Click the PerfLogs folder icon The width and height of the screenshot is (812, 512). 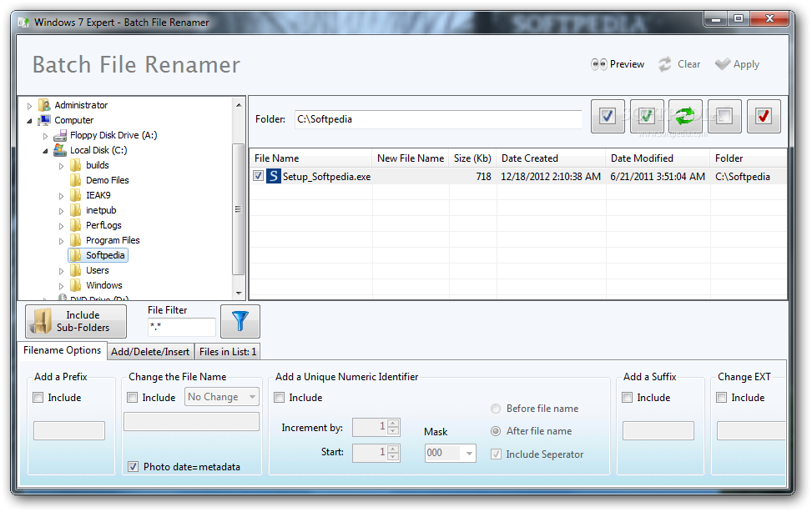[x=76, y=225]
